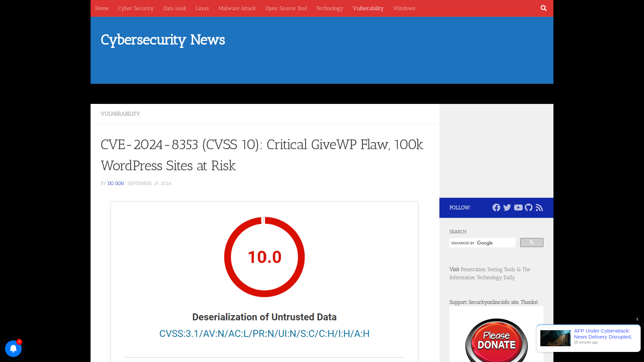This screenshot has width=644, height=362.
Task: Click the CVSS score ring thumbnail
Action: 264,257
